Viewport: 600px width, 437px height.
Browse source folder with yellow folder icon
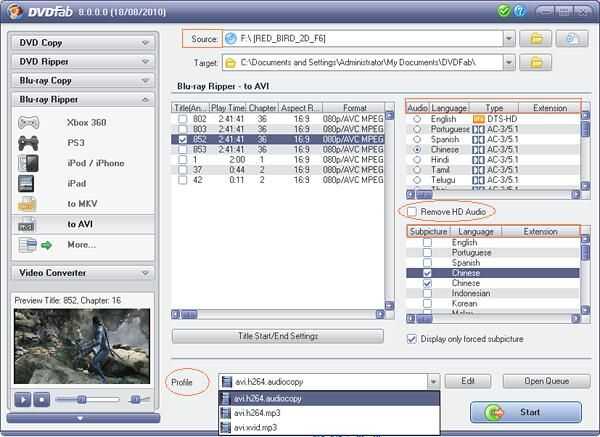point(535,39)
